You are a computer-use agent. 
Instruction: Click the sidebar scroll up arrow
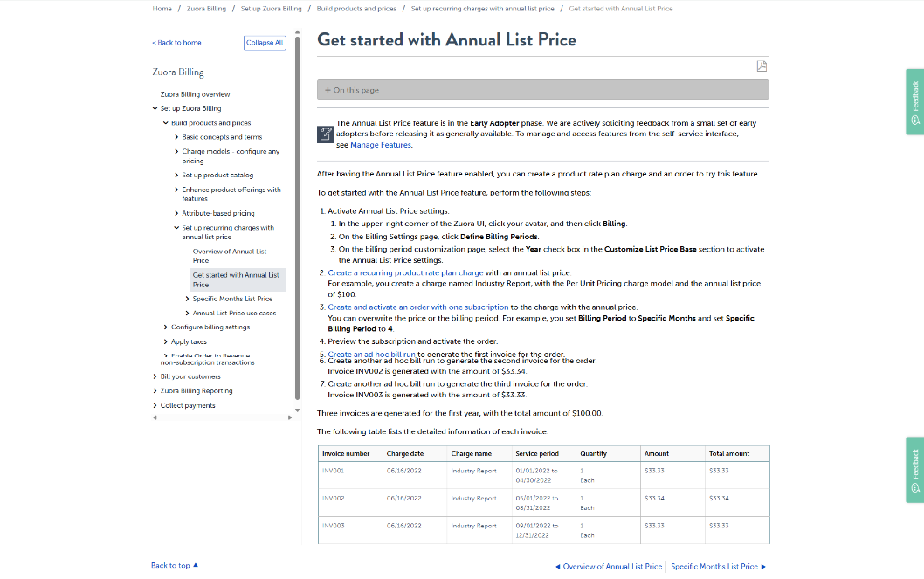point(297,32)
